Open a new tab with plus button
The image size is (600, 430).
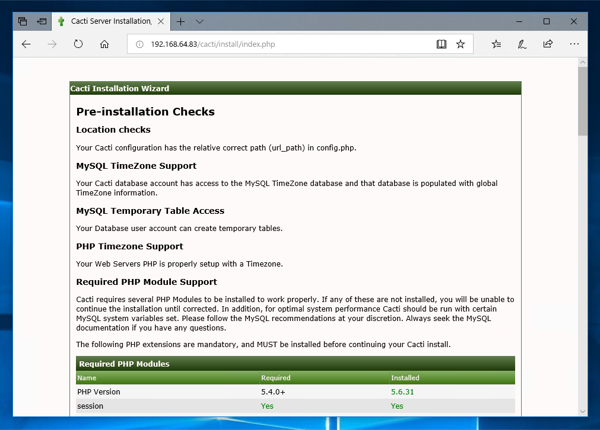coord(180,22)
